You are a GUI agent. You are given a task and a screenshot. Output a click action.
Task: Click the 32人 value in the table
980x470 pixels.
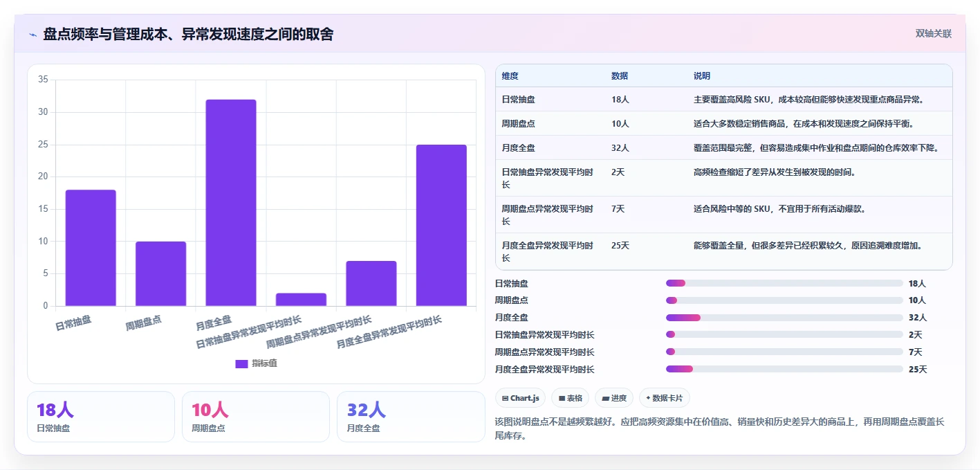620,148
